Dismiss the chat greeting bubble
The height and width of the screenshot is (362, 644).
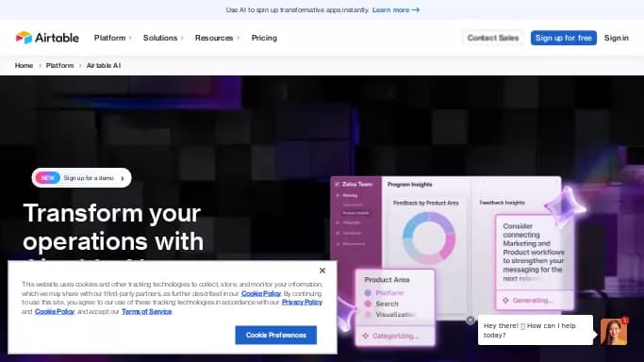(471, 321)
